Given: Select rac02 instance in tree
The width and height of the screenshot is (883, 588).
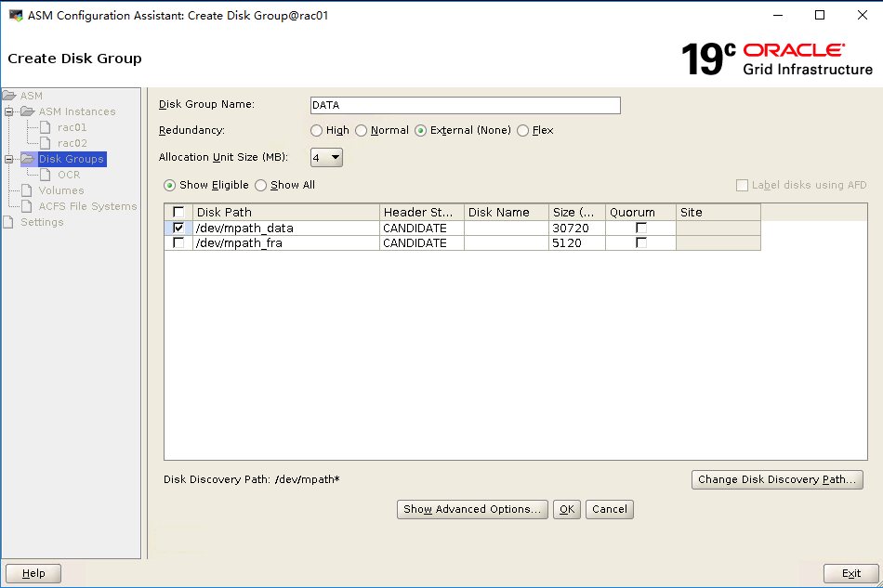Looking at the screenshot, I should tap(72, 143).
